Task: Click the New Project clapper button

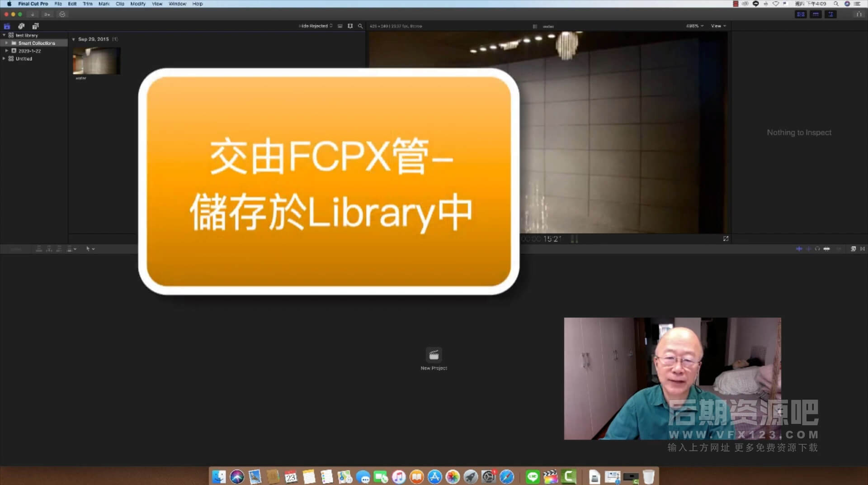Action: pos(434,355)
